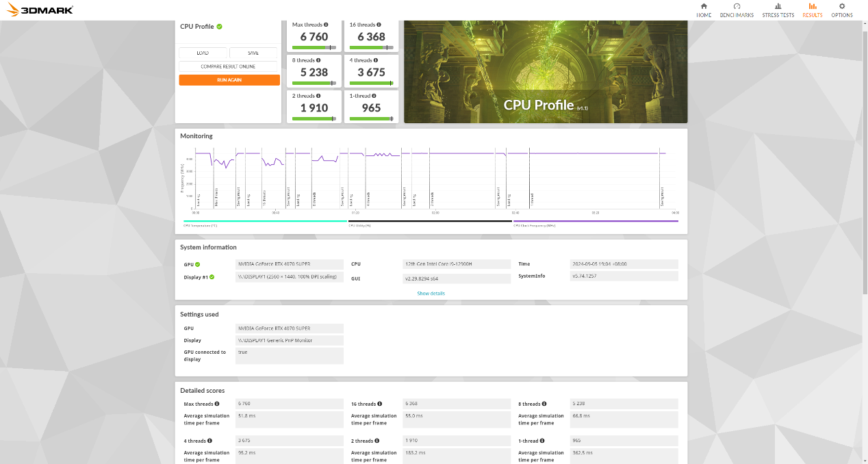This screenshot has height=464, width=868.
Task: Click the Save result button
Action: point(253,53)
